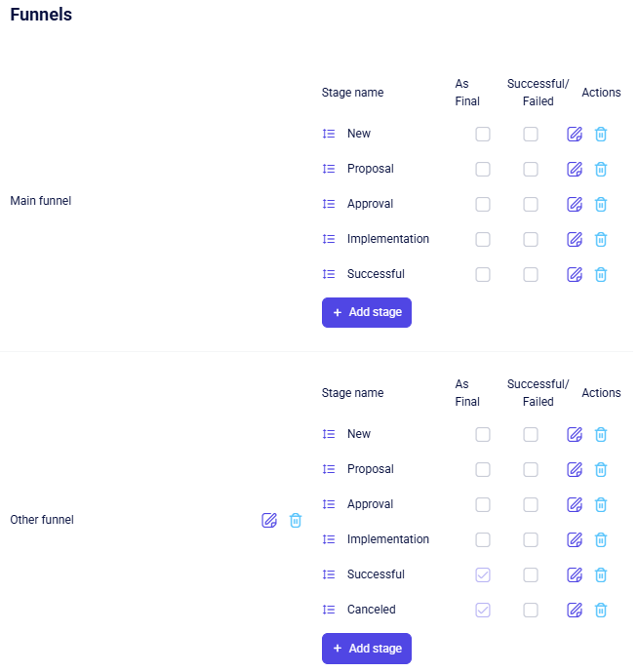Toggle Successful/Failed checkbox for Canceled stage
The image size is (639, 672).
pos(531,611)
